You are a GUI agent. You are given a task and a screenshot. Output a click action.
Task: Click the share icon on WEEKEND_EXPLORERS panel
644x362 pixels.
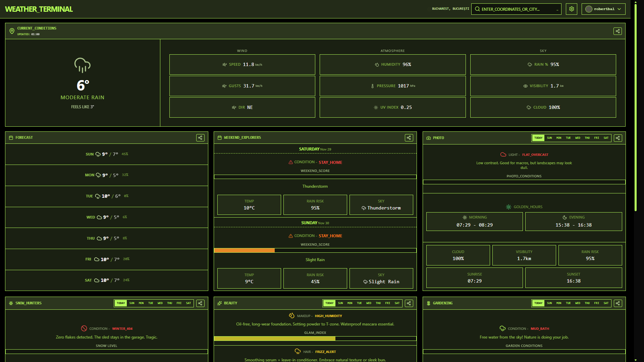tap(409, 137)
